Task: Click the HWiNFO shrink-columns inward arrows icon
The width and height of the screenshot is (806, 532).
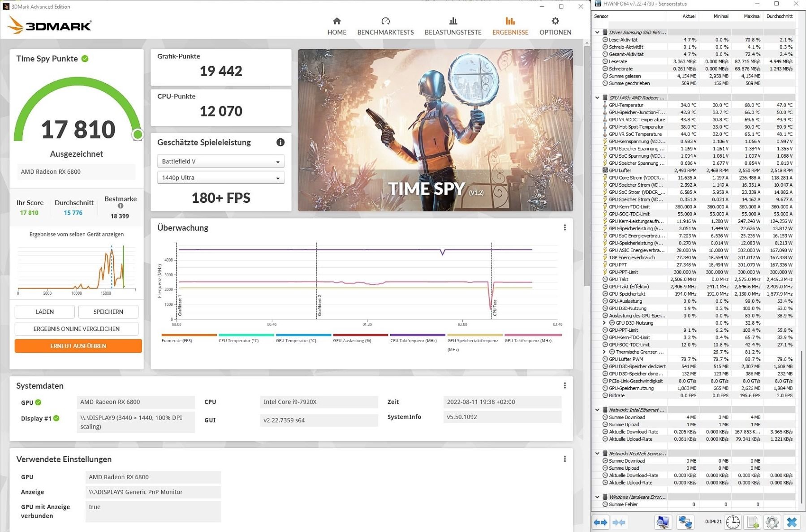Action: point(619,522)
